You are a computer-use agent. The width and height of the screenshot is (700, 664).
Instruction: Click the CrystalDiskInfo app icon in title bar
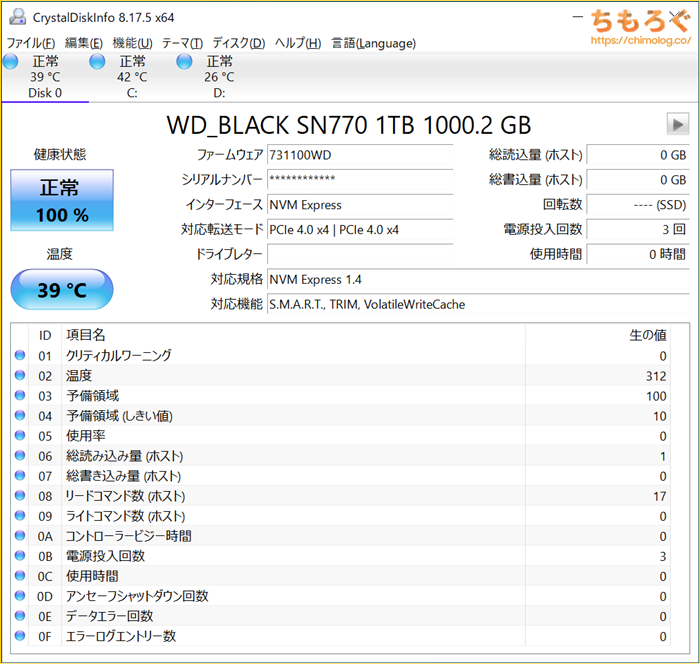17,17
